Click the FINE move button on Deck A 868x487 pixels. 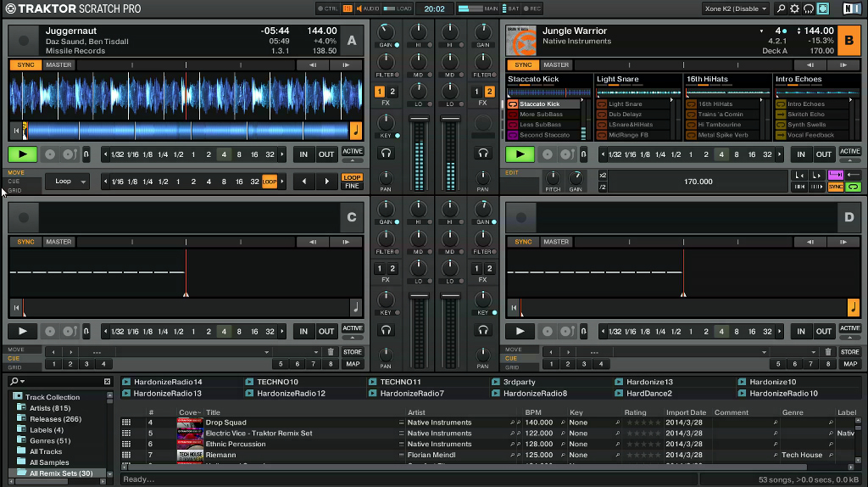pos(352,186)
